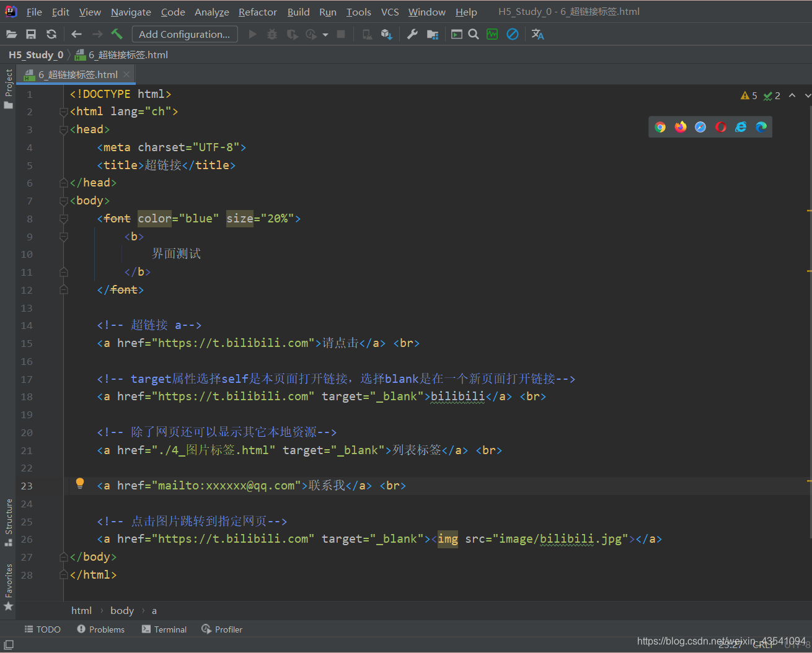
Task: Open the Edit menu
Action: [61, 12]
